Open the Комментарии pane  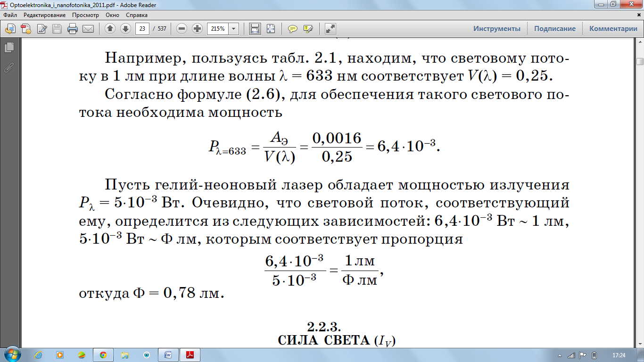click(x=613, y=29)
